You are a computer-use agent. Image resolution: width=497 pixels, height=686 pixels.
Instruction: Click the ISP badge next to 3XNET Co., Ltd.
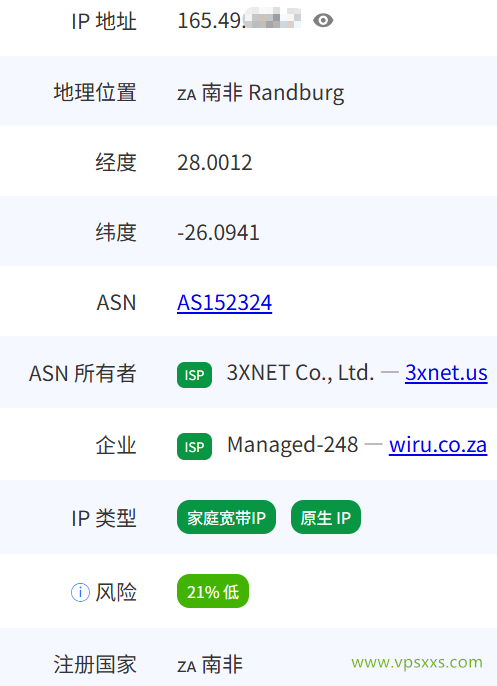(x=194, y=375)
